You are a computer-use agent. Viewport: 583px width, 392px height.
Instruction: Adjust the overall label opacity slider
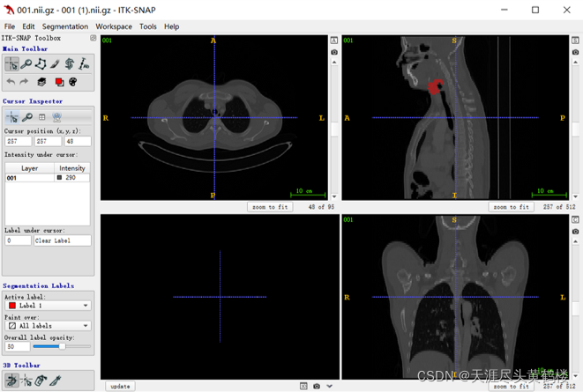pyautogui.click(x=62, y=346)
